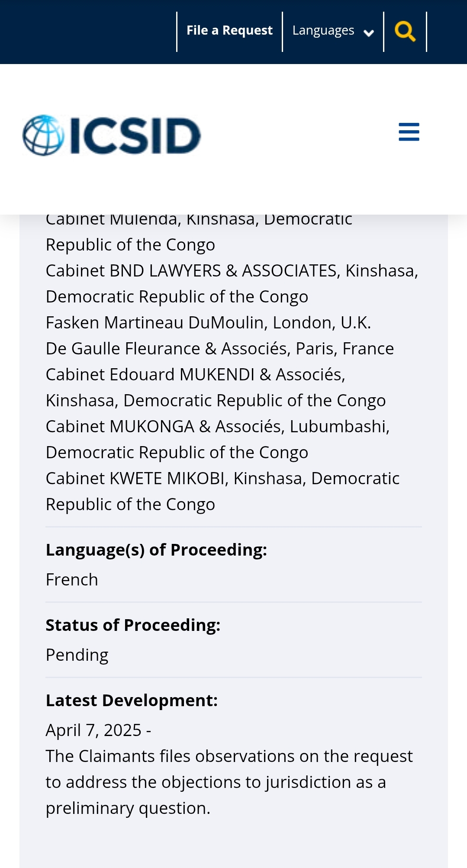Click the Languages chevron arrow
Screen dimensions: 467x868
(x=369, y=33)
